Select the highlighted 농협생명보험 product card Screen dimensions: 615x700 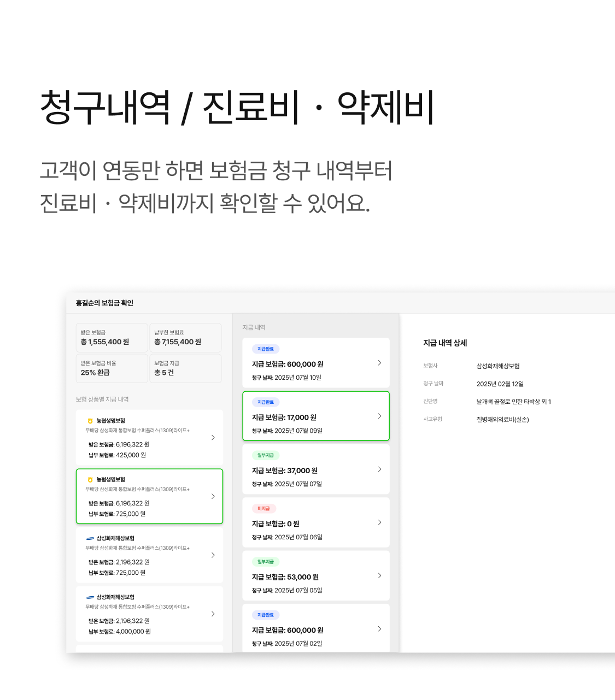click(x=149, y=496)
